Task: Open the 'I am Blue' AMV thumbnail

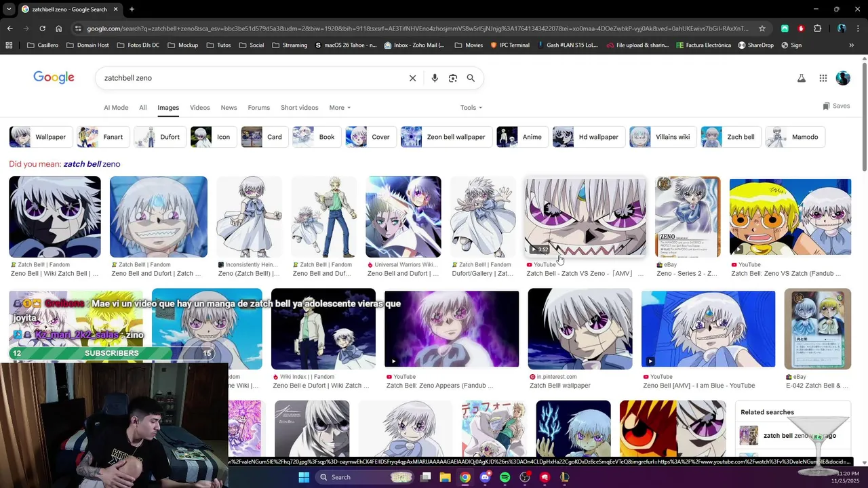Action: point(708,329)
